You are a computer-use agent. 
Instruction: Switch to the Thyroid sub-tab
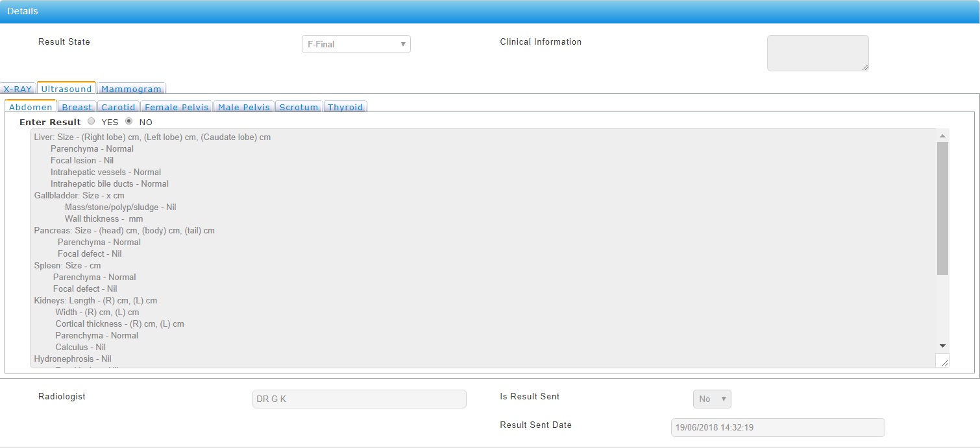coord(345,107)
